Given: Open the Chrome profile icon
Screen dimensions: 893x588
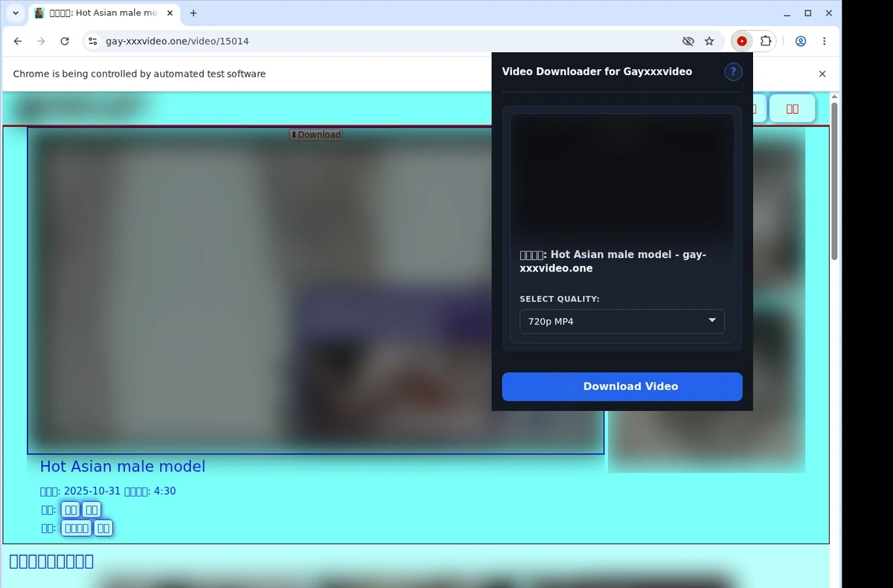Looking at the screenshot, I should pos(801,42).
